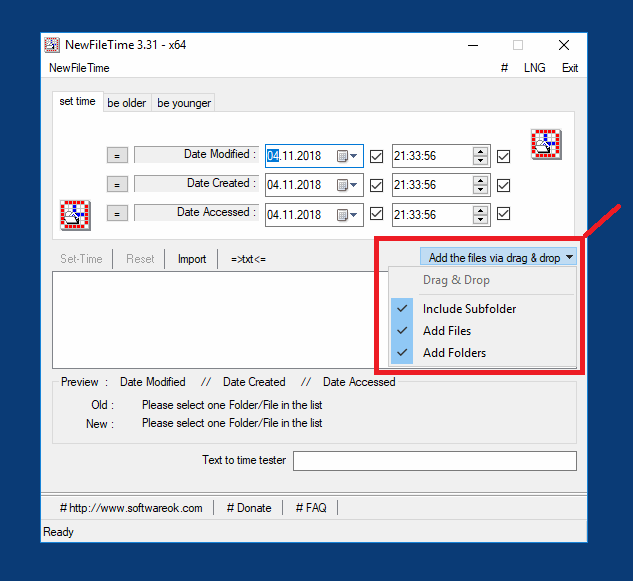633x581 pixels.
Task: Click the Date Modified label button
Action: tap(197, 154)
